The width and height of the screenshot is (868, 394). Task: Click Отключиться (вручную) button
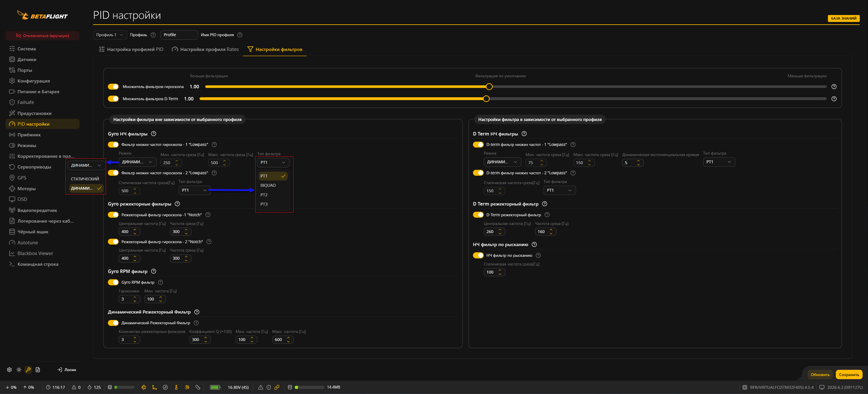pos(43,35)
